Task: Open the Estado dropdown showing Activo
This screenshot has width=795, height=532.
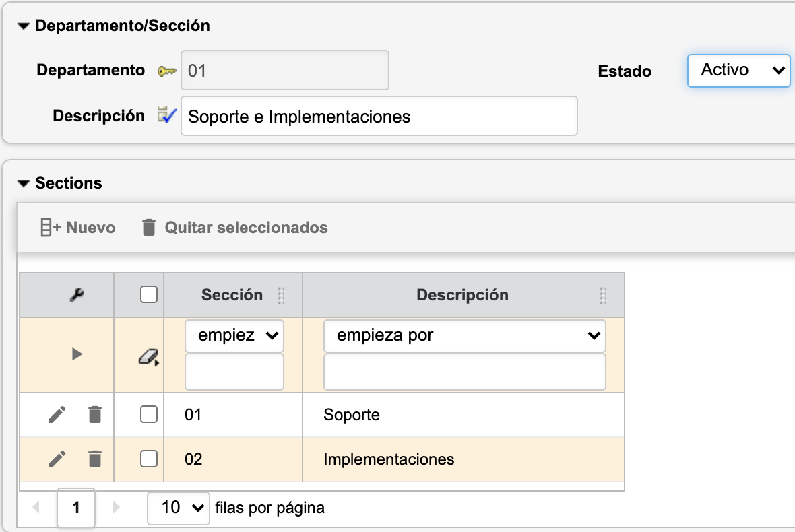Action: pos(738,70)
